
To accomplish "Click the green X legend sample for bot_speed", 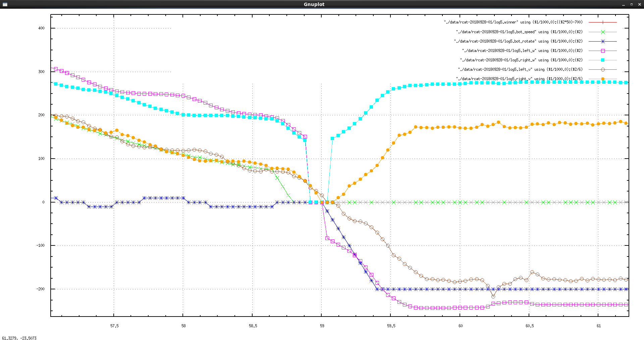I will point(603,32).
